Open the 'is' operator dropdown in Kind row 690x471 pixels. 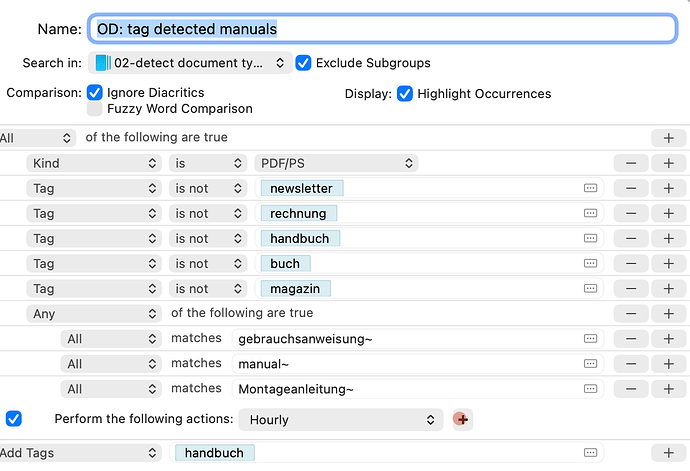click(207, 163)
